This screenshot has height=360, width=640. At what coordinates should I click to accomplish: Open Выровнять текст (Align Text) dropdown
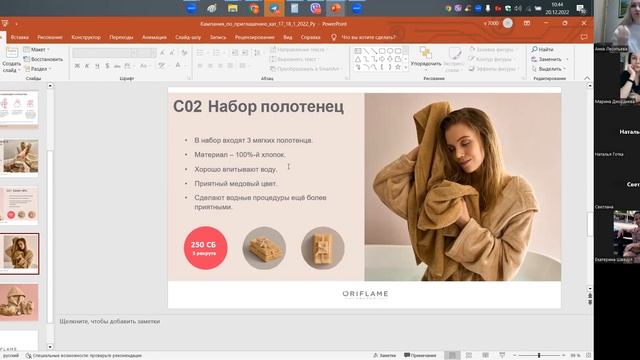tap(296, 59)
